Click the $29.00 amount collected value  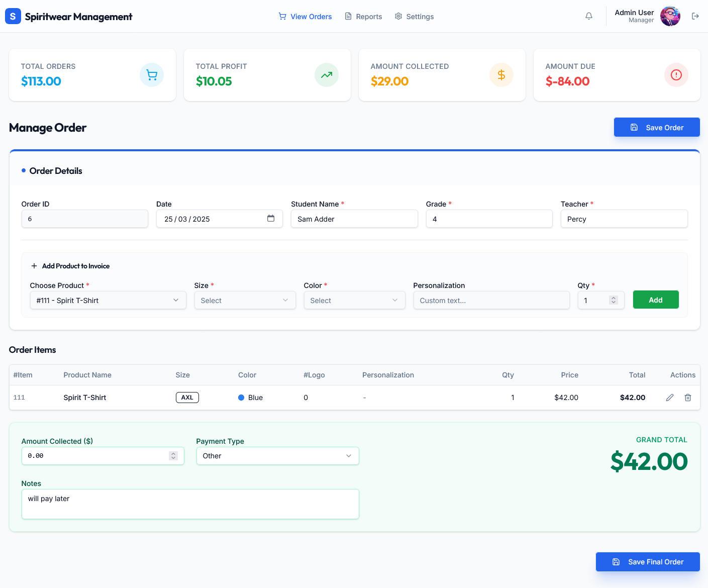(389, 81)
